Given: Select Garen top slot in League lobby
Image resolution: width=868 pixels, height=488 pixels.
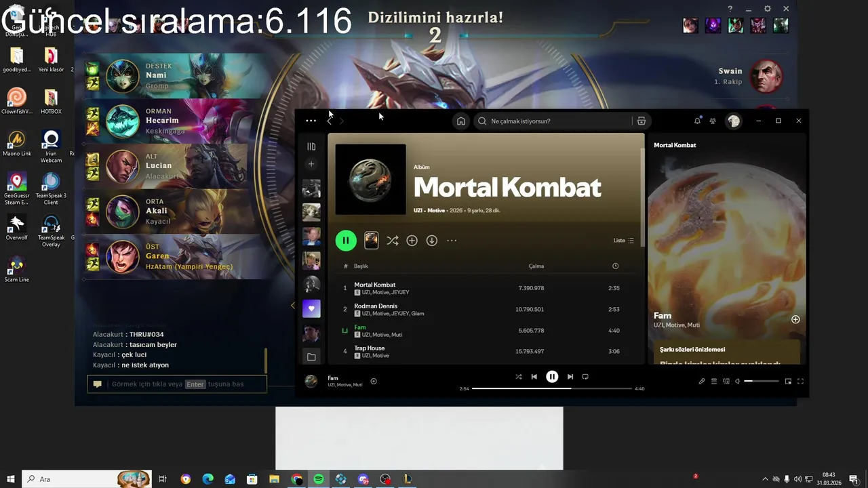Looking at the screenshot, I should pos(174,256).
